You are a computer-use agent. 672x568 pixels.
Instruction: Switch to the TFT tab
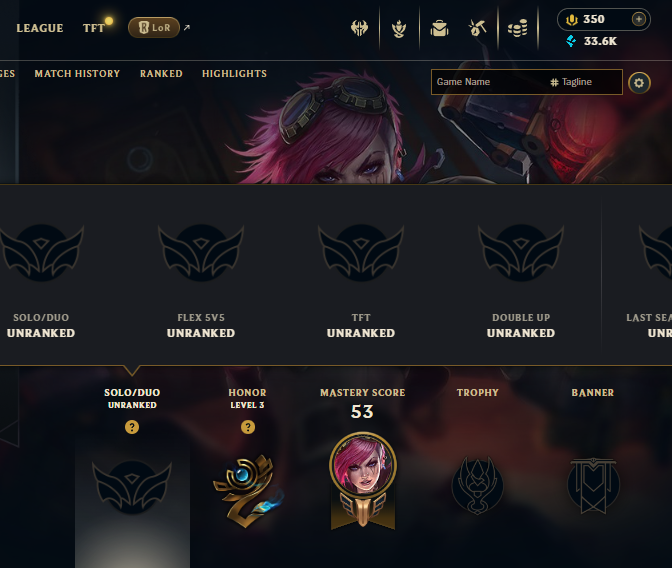[94, 28]
